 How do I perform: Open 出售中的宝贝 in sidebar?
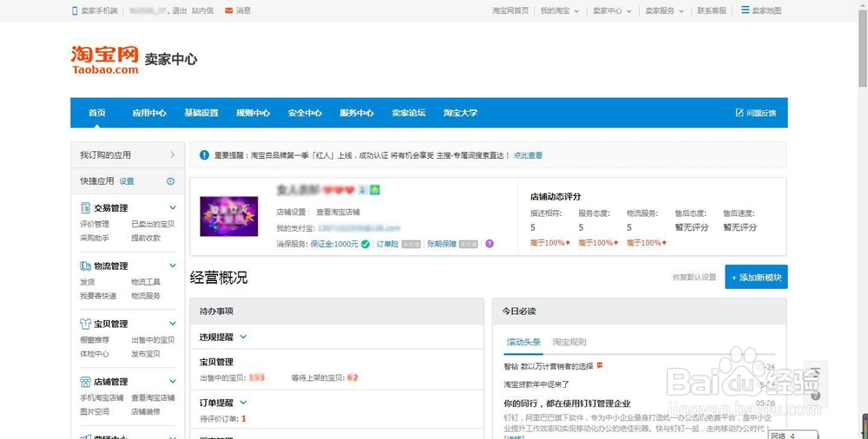[153, 340]
